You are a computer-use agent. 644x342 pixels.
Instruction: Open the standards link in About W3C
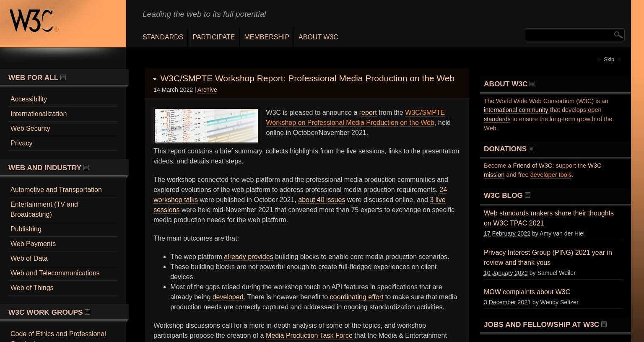tap(497, 119)
